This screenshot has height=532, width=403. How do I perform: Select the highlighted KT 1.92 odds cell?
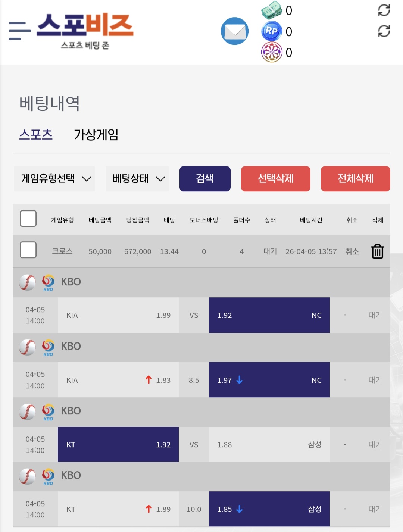pos(118,444)
